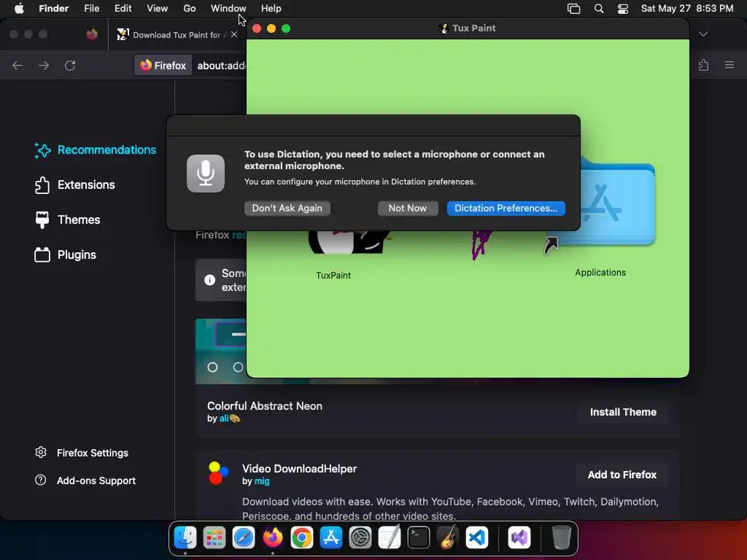Click Colorful Abstract Neon theme preview image
The width and height of the screenshot is (747, 560).
(x=220, y=351)
